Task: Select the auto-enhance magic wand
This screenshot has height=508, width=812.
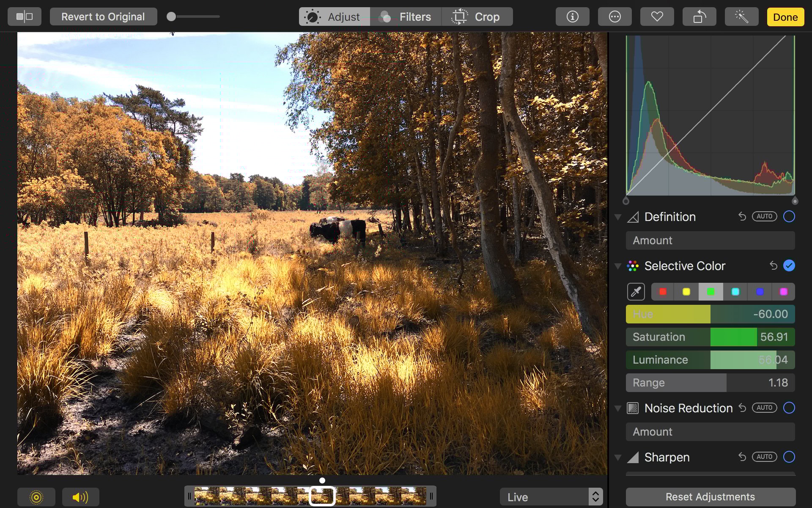Action: tap(741, 17)
